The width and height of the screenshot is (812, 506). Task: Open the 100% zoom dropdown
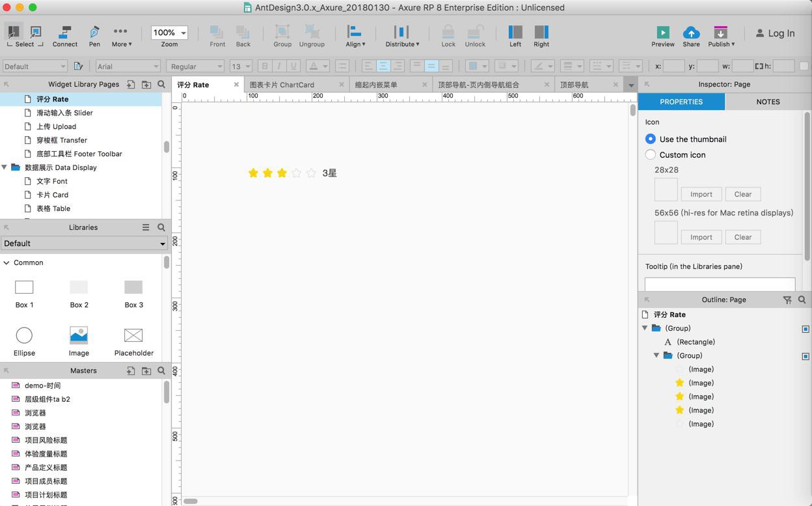tap(169, 33)
